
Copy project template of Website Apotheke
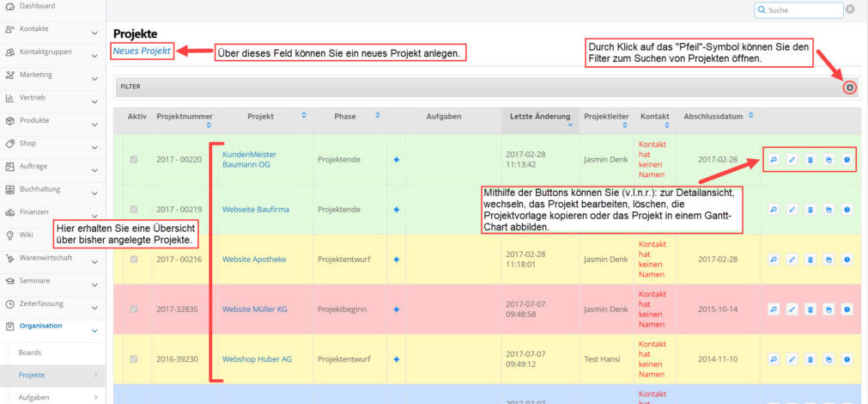829,260
